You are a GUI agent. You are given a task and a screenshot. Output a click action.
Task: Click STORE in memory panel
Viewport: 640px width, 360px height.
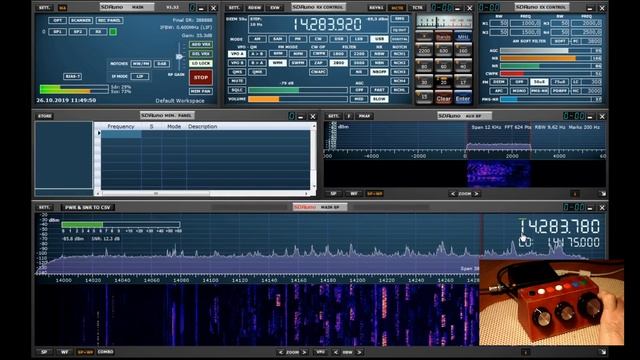tap(44, 116)
